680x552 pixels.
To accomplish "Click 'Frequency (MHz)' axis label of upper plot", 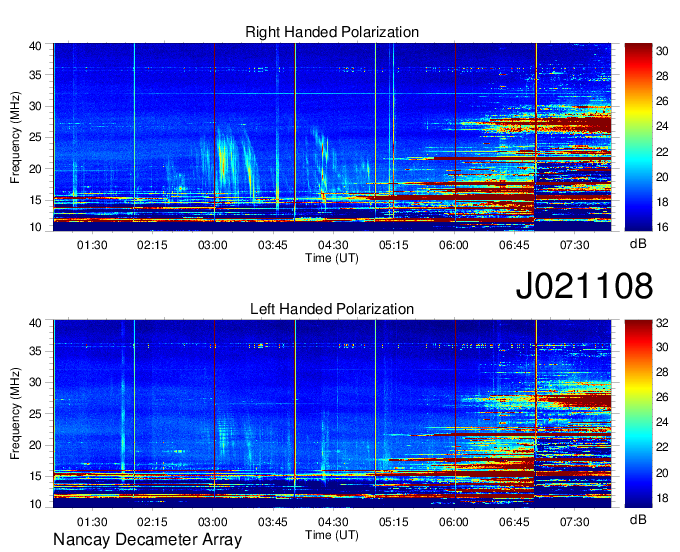I will tap(15, 137).
